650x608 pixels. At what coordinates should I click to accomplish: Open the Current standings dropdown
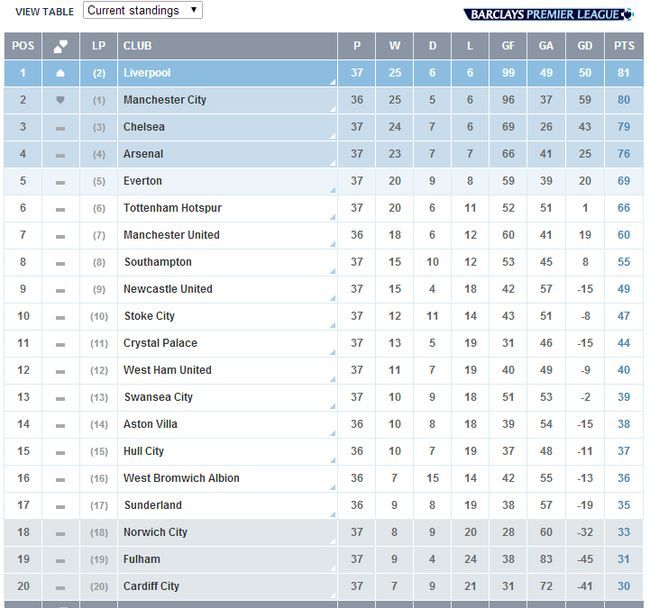[x=142, y=10]
